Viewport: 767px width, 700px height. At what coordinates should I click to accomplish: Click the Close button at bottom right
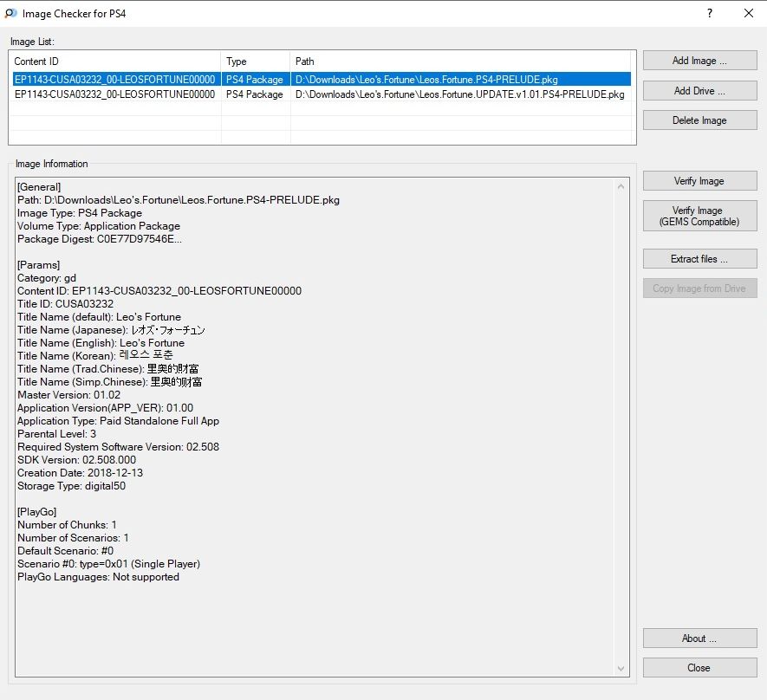(699, 668)
